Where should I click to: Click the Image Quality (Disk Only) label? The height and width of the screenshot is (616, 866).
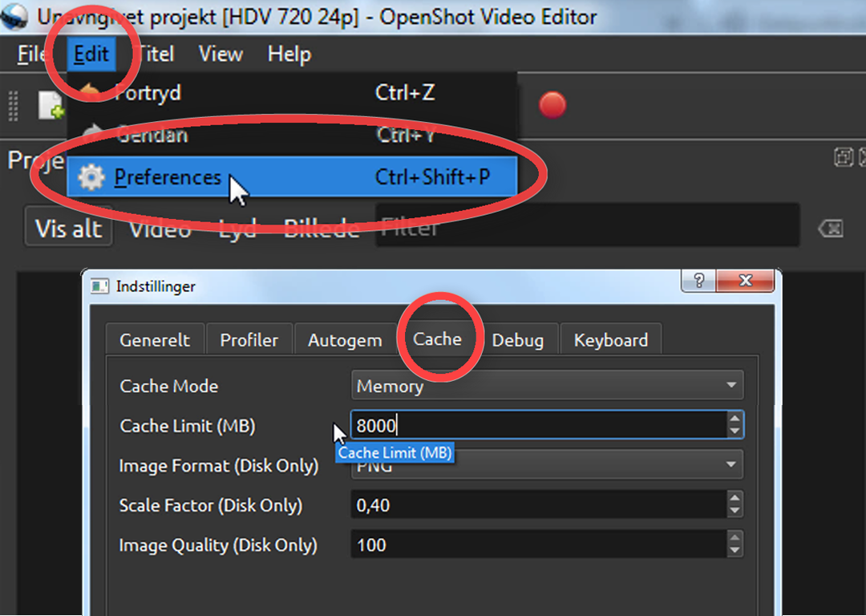point(218,545)
